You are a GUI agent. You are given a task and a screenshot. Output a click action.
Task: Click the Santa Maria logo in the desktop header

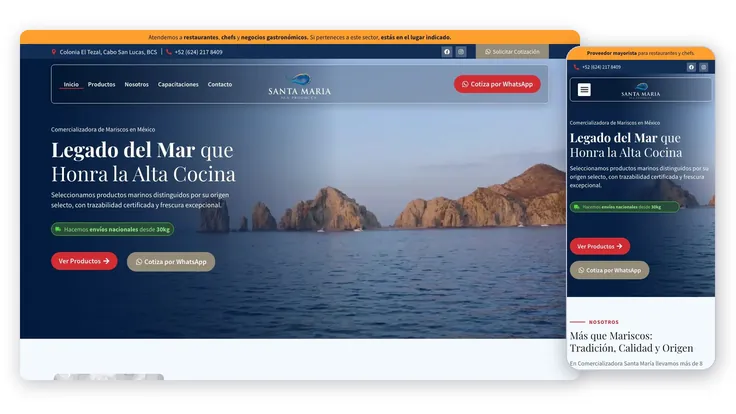pyautogui.click(x=299, y=86)
